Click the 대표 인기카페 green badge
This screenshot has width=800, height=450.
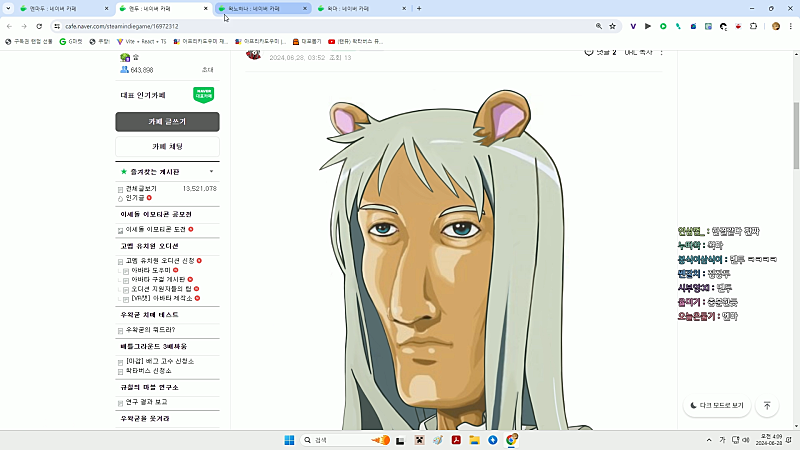[204, 95]
